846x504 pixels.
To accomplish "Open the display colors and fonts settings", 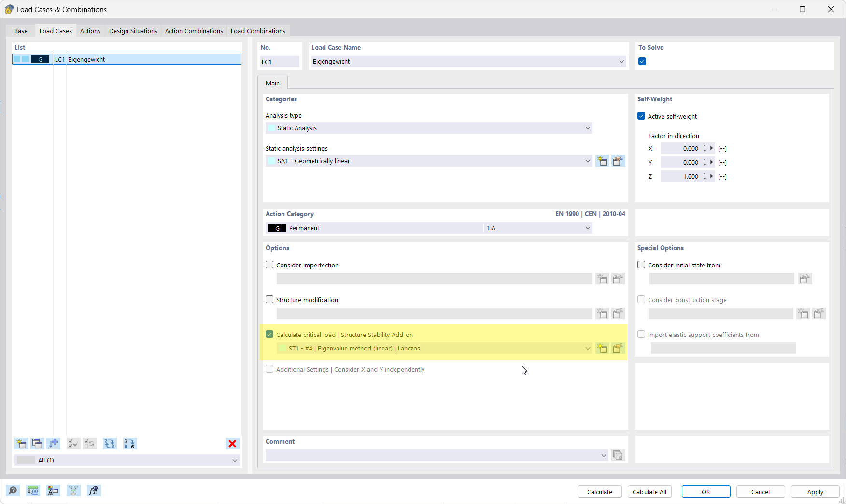I will (x=53, y=490).
